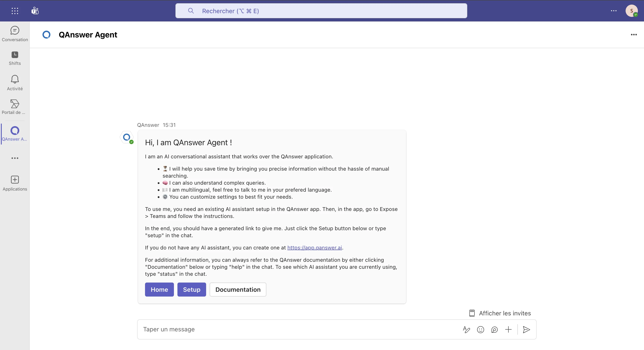Click the Setup button
644x350 pixels.
click(192, 290)
